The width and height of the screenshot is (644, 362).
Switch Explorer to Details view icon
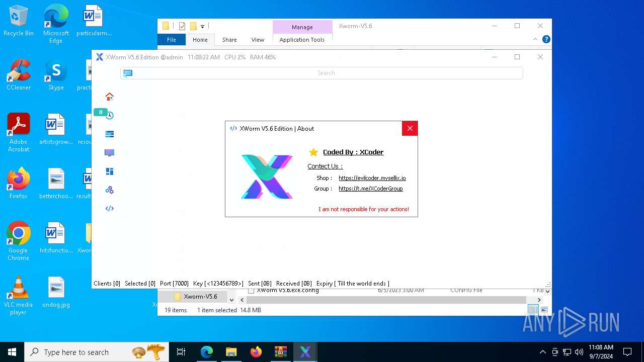pos(533,310)
